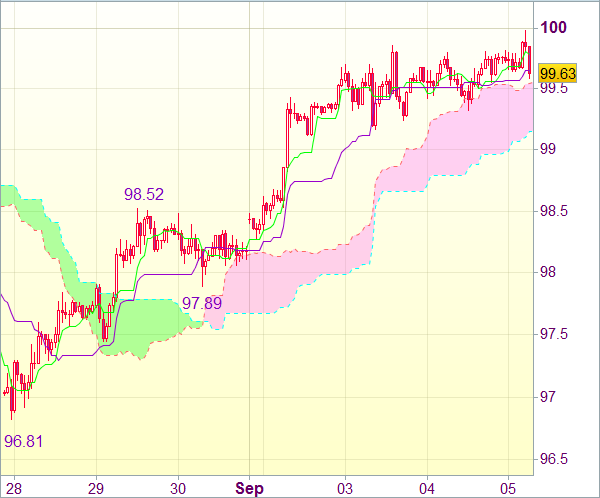This screenshot has width=600, height=498.
Task: Click the 97.89 low annotation
Action: click(x=202, y=303)
